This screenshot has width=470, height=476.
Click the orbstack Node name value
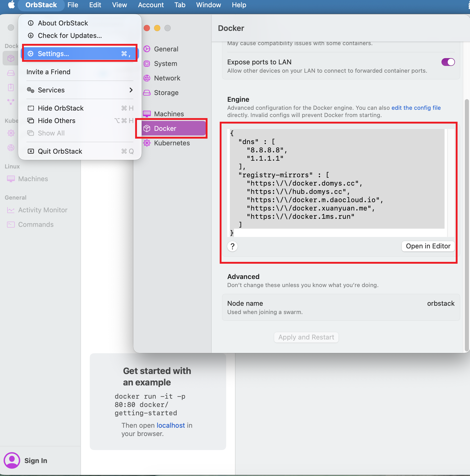tap(441, 304)
